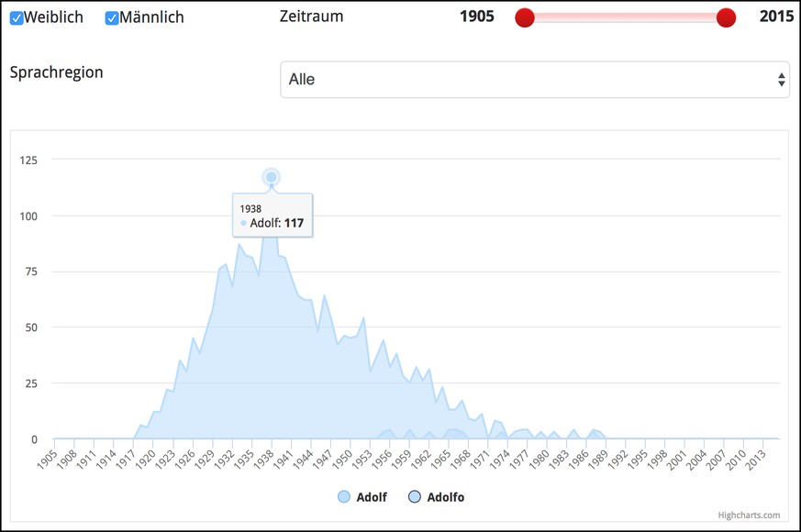Click the dropdown arrows of Sprachregion select
Image resolution: width=801 pixels, height=532 pixels.
pos(781,80)
